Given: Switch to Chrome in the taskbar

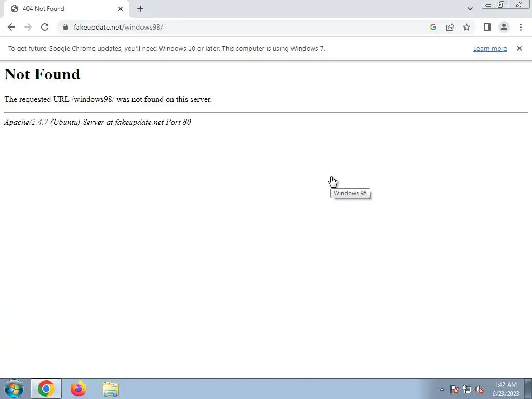Looking at the screenshot, I should pyautogui.click(x=46, y=389).
